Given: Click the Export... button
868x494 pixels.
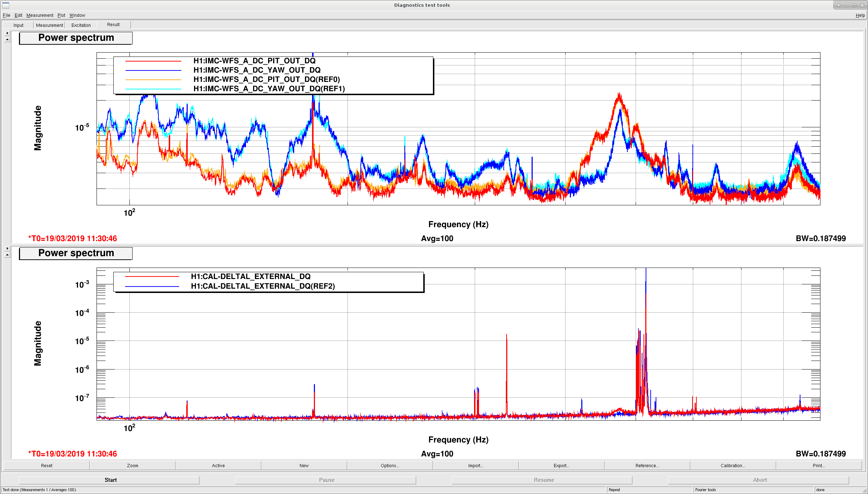Looking at the screenshot, I should coord(561,465).
